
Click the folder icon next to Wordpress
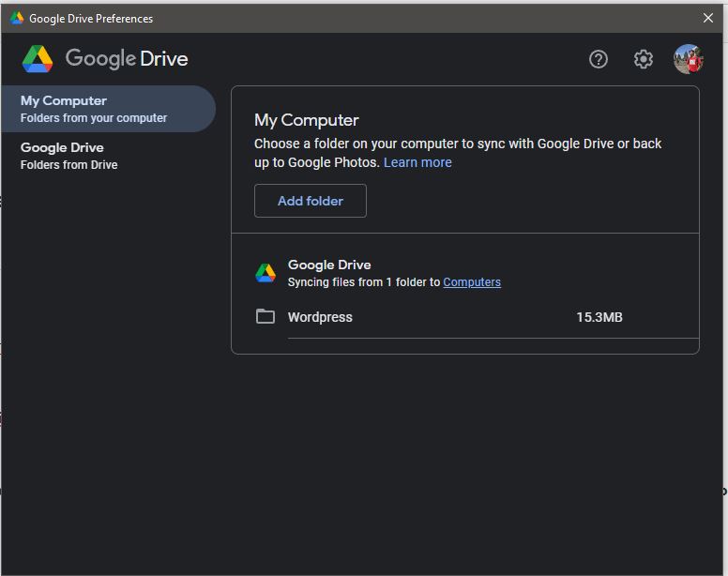(x=265, y=316)
